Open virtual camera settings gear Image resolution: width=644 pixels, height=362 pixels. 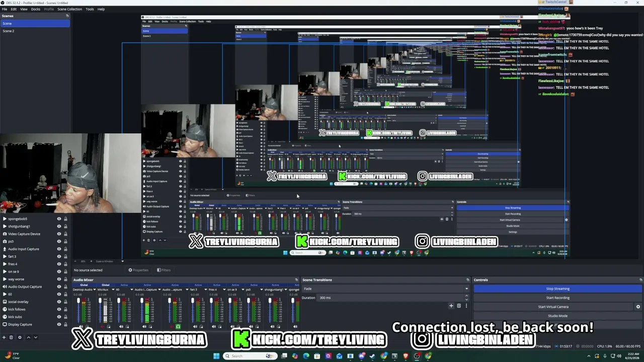pos(638,307)
